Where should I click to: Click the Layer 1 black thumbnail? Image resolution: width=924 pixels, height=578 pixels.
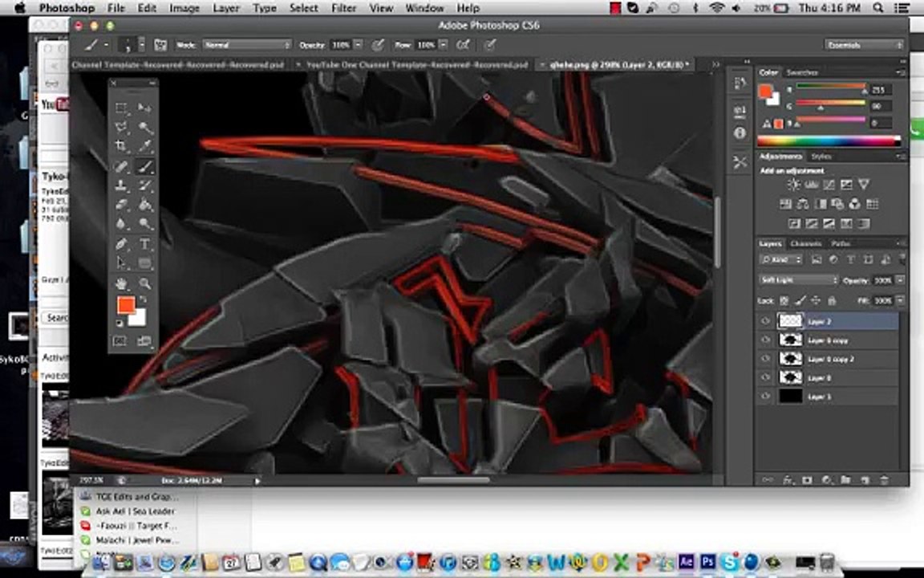(791, 397)
